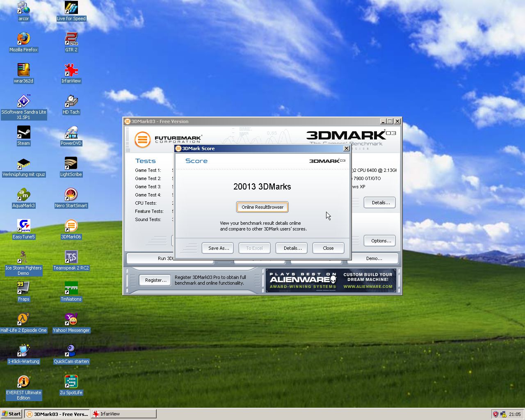Screen dimensions: 525x420
Task: Switch to IrfanView in the taskbar
Action: coord(123,414)
